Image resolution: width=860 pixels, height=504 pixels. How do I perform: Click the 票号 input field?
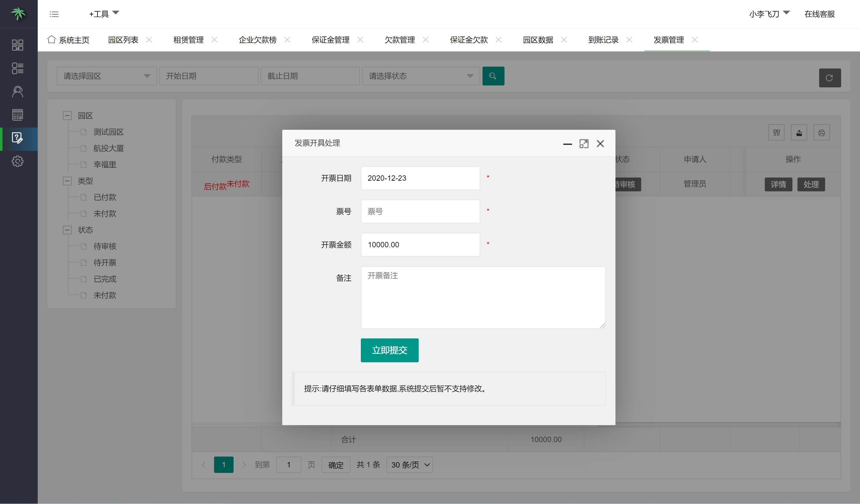click(421, 211)
